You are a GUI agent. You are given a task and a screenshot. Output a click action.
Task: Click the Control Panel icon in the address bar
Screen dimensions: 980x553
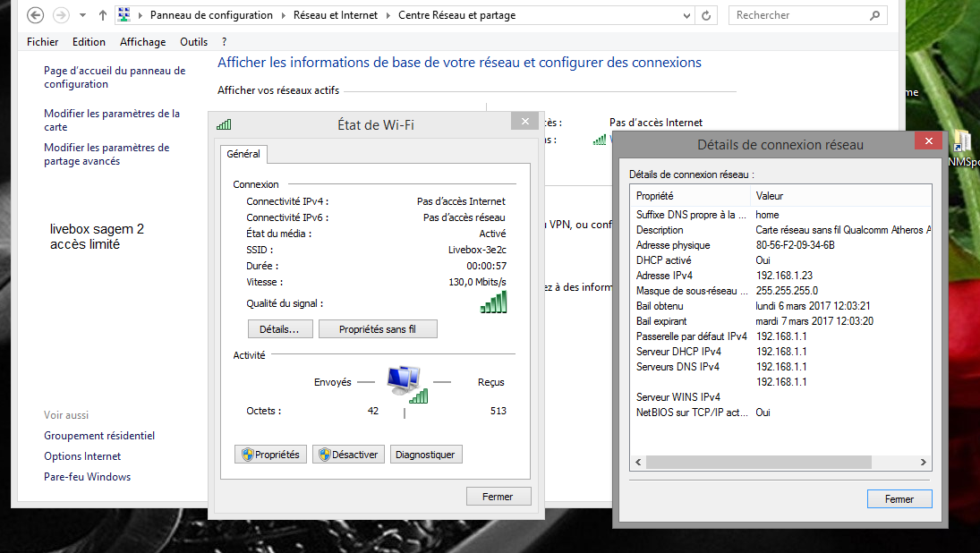[x=124, y=15]
